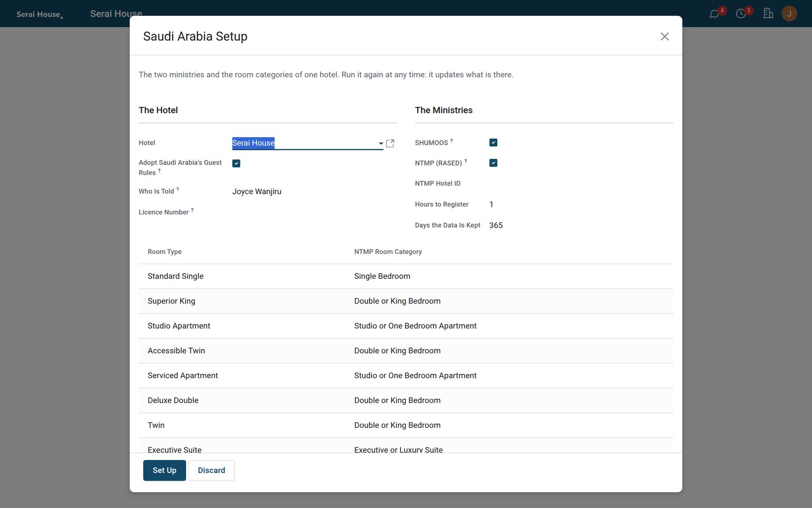812x508 pixels.
Task: Open the messages chat icon
Action: pos(715,14)
